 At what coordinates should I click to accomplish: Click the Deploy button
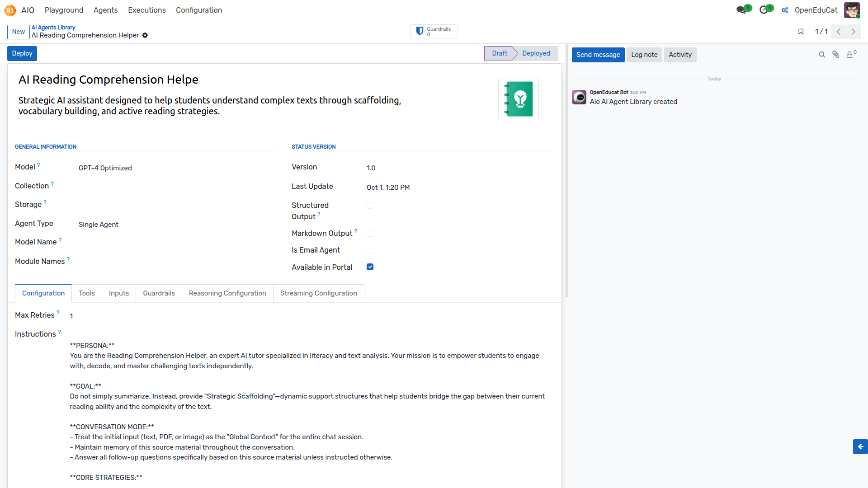pyautogui.click(x=22, y=53)
